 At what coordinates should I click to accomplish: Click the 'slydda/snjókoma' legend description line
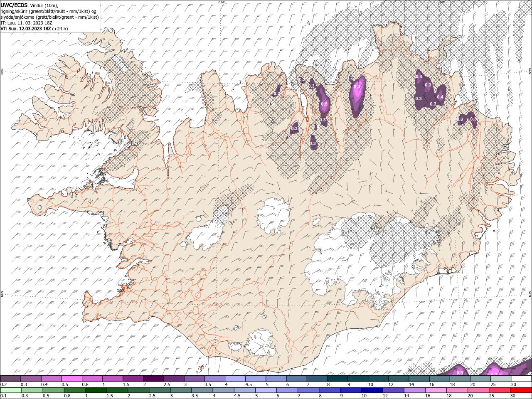point(49,17)
